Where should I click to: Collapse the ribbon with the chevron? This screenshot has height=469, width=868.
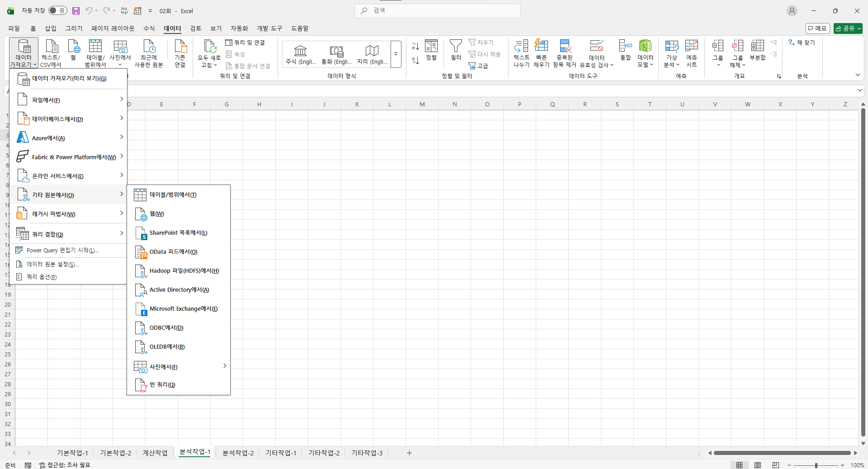tap(858, 75)
